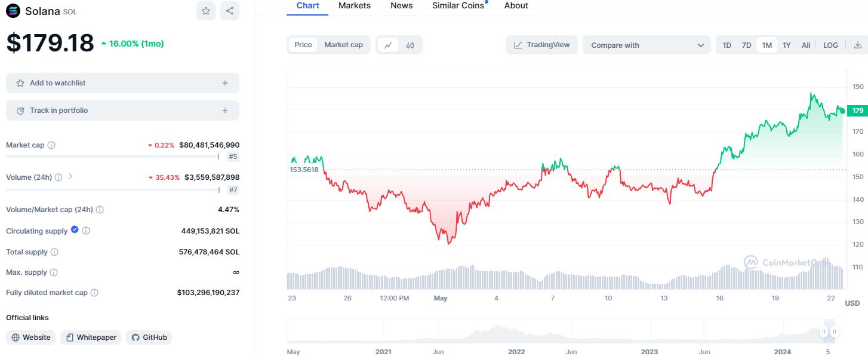Click the $3,559,587,898 volume value
This screenshot has height=356, width=868.
[212, 177]
